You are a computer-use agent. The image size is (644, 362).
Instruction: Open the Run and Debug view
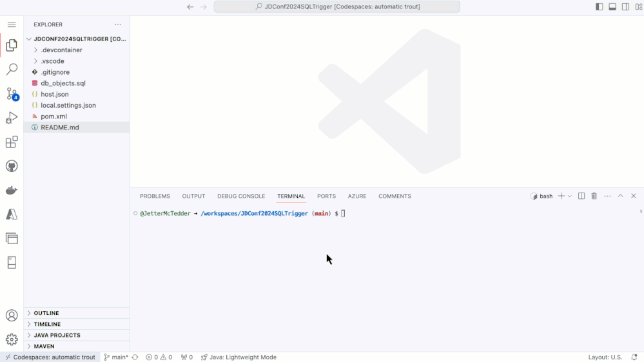12,118
